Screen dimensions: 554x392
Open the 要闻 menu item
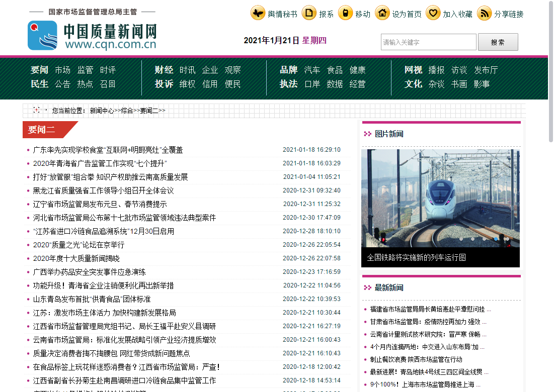point(39,70)
